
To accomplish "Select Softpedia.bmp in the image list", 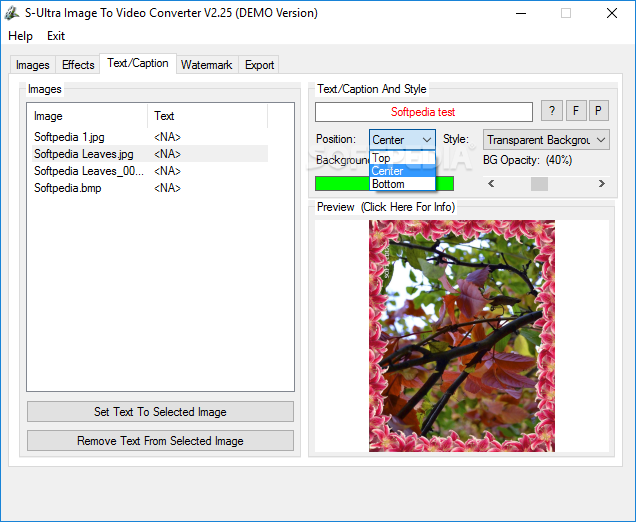I will (150, 188).
